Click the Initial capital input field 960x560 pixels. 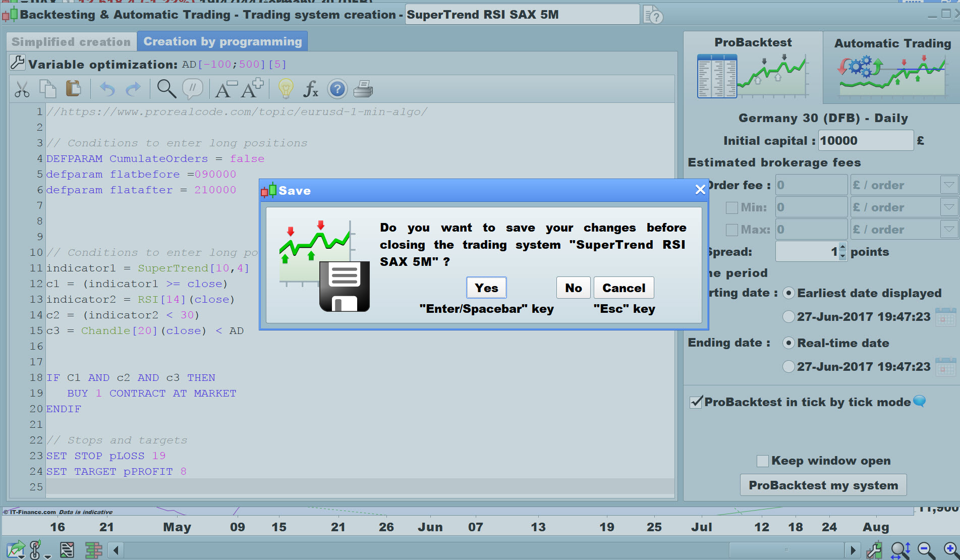(866, 141)
